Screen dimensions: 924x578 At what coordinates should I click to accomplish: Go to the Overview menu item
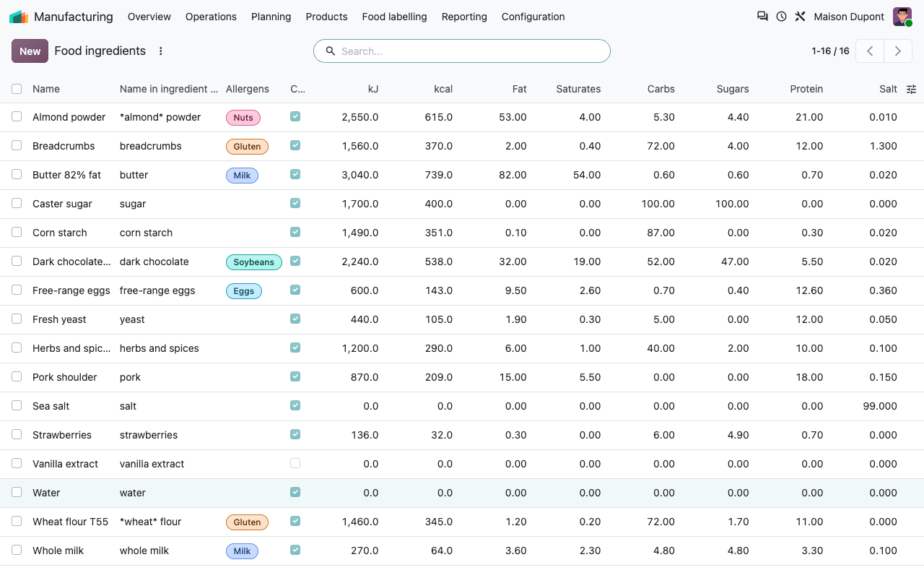pos(149,17)
